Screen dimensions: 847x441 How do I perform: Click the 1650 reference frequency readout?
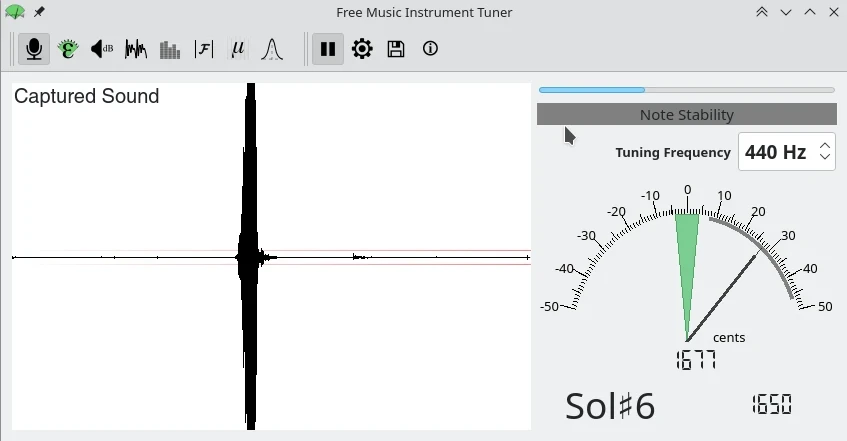(772, 404)
